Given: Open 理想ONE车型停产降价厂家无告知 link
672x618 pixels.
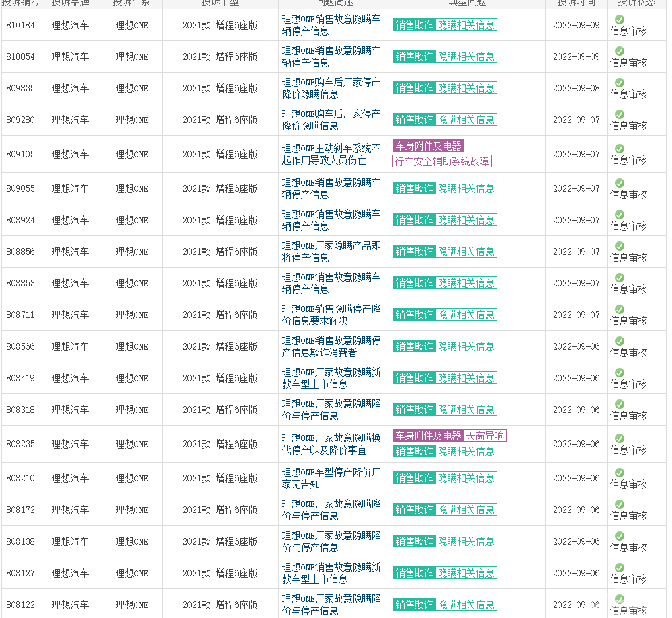Looking at the screenshot, I should click(331, 479).
